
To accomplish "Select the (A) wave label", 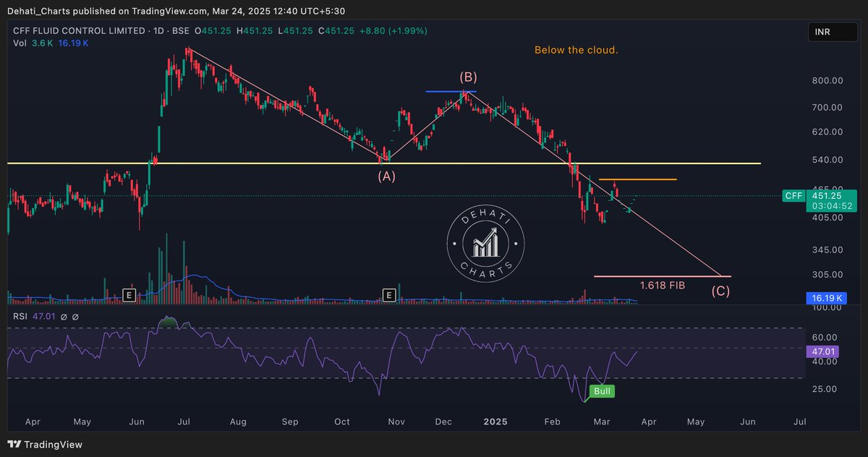I will (388, 175).
